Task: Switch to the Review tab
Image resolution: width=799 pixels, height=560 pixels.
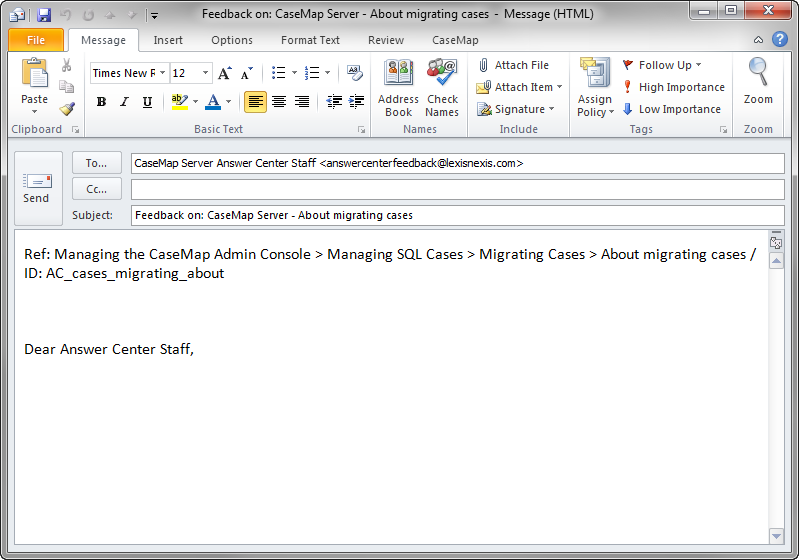Action: coord(386,40)
